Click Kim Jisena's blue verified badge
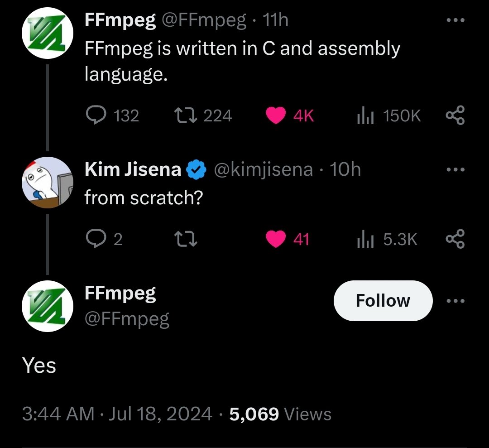Screen dimensions: 489x448 pos(196,169)
